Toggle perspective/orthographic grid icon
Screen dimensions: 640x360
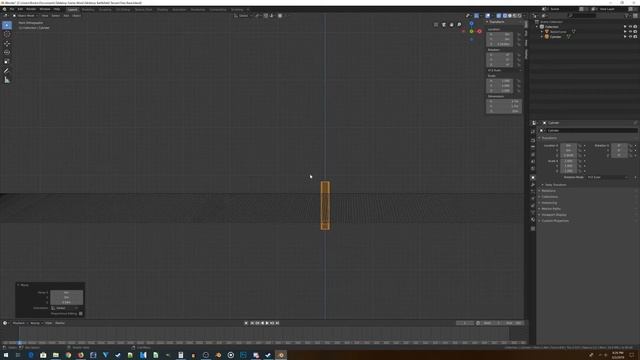click(436, 25)
